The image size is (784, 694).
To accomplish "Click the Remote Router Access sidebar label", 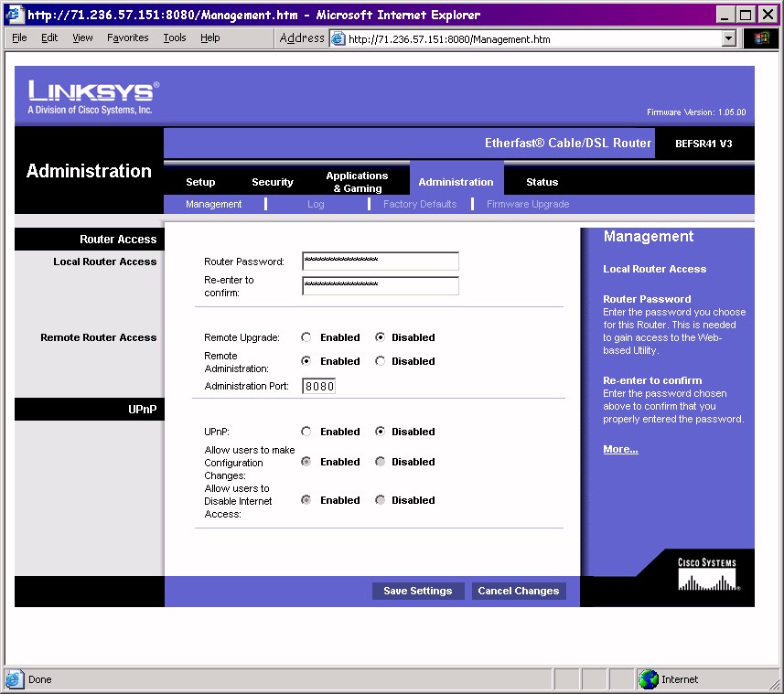I will (99, 337).
